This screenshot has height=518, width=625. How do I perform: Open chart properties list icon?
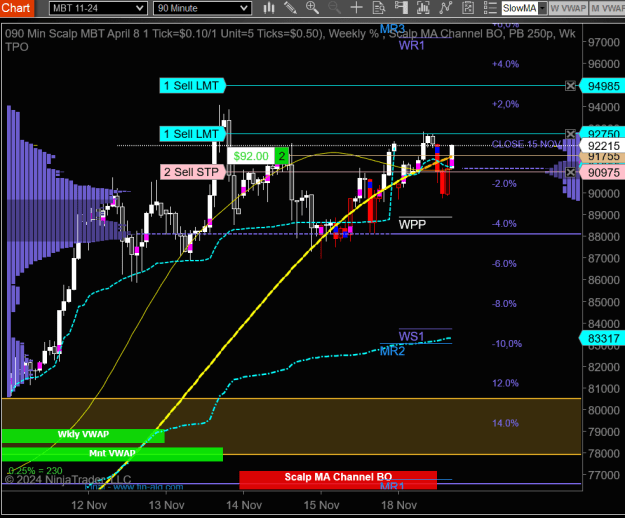coord(490,8)
